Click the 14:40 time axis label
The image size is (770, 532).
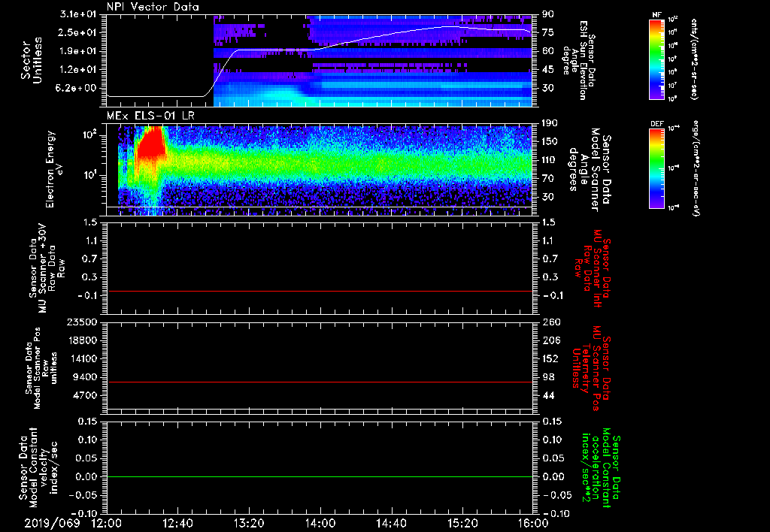pyautogui.click(x=391, y=523)
